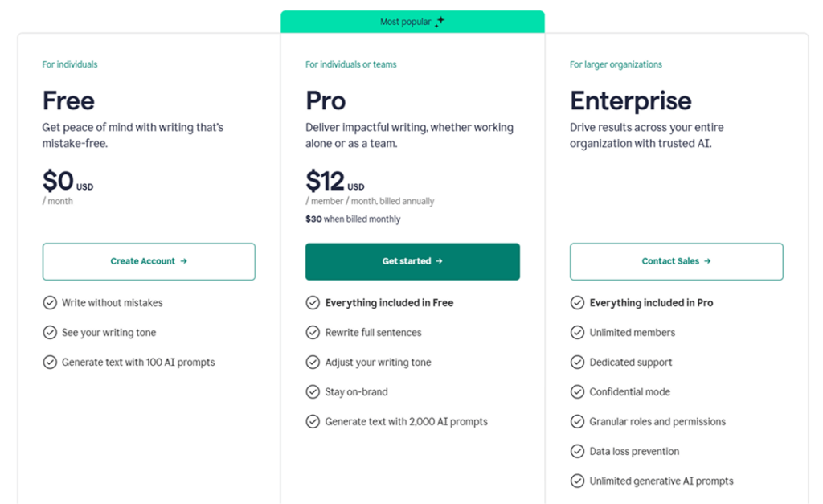Click checkmark next to 100 AI prompts

pos(50,363)
